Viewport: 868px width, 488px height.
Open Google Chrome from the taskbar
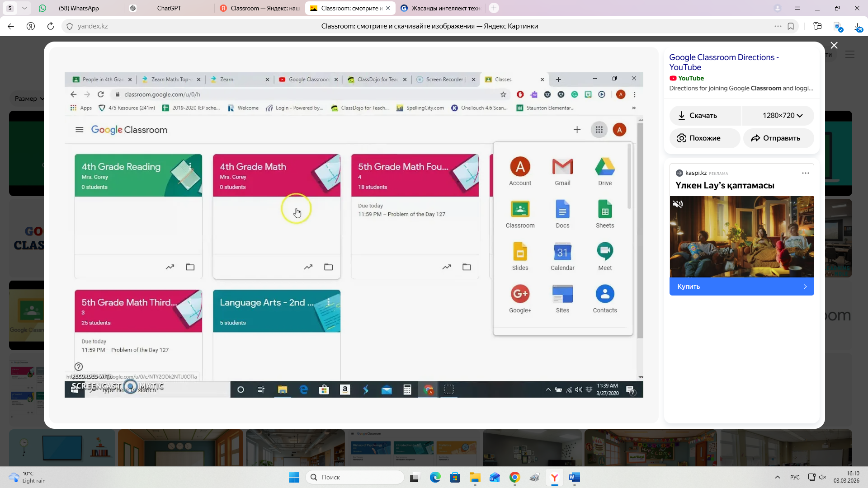(514, 477)
